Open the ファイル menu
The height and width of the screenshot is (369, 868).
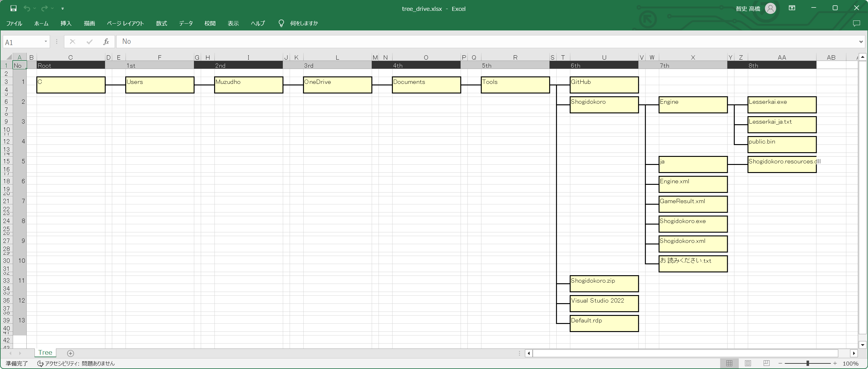[x=14, y=23]
